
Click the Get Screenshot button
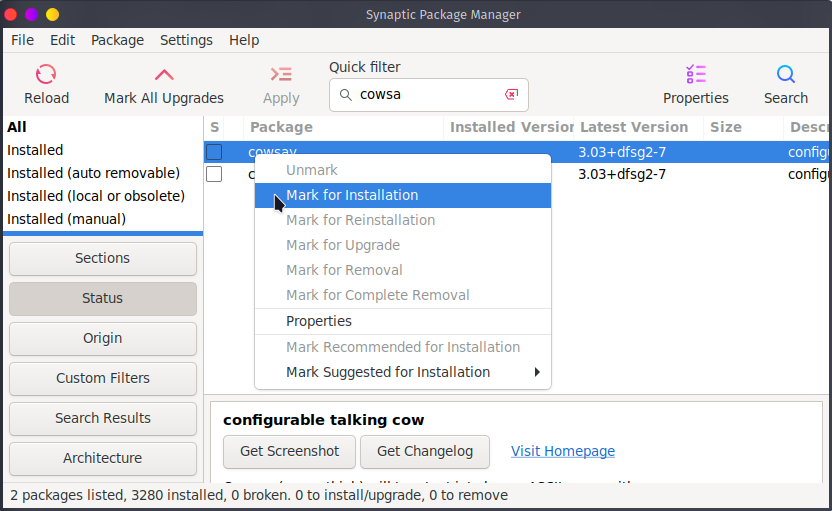click(289, 451)
